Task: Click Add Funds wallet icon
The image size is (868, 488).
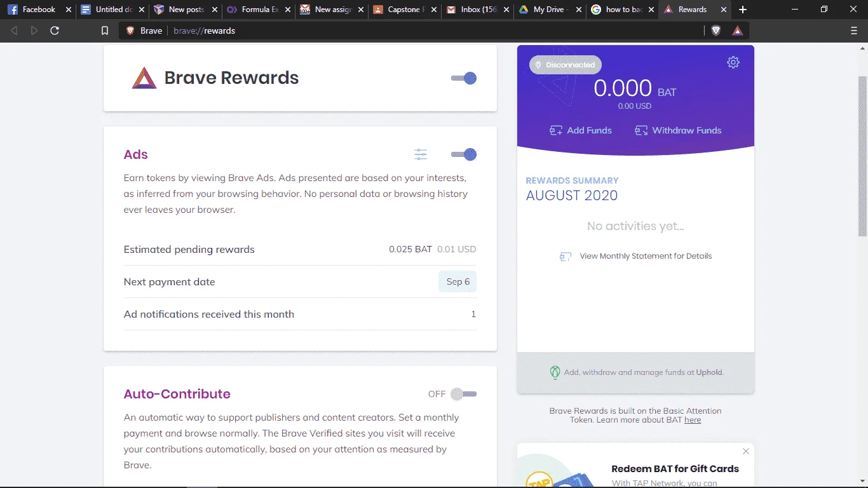Action: (556, 130)
